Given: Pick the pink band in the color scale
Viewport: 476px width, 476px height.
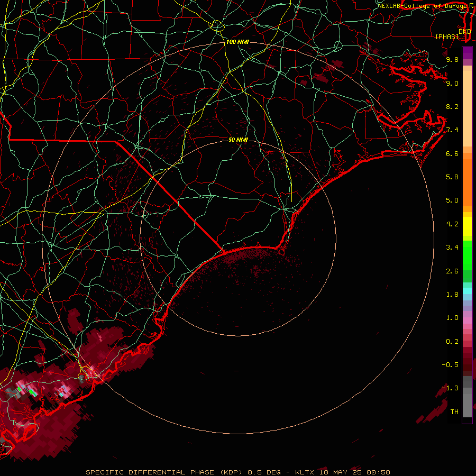Looking at the screenshot, I should tap(467, 321).
